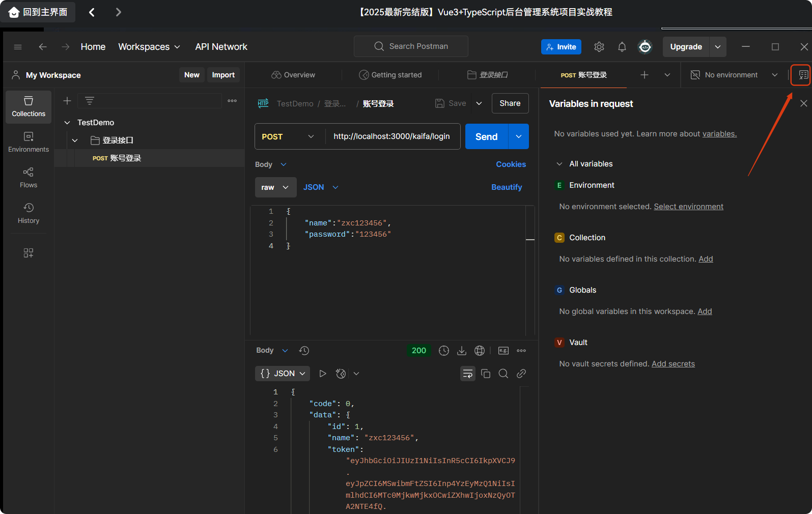Click the response visualize icon

pyautogui.click(x=341, y=374)
